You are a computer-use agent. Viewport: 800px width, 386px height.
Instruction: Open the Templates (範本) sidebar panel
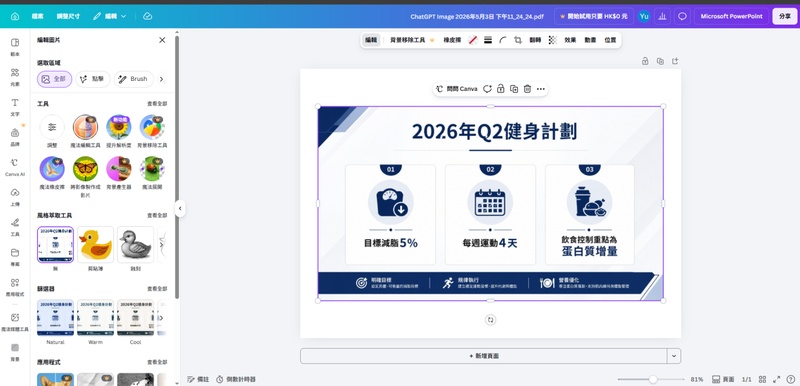pyautogui.click(x=15, y=46)
